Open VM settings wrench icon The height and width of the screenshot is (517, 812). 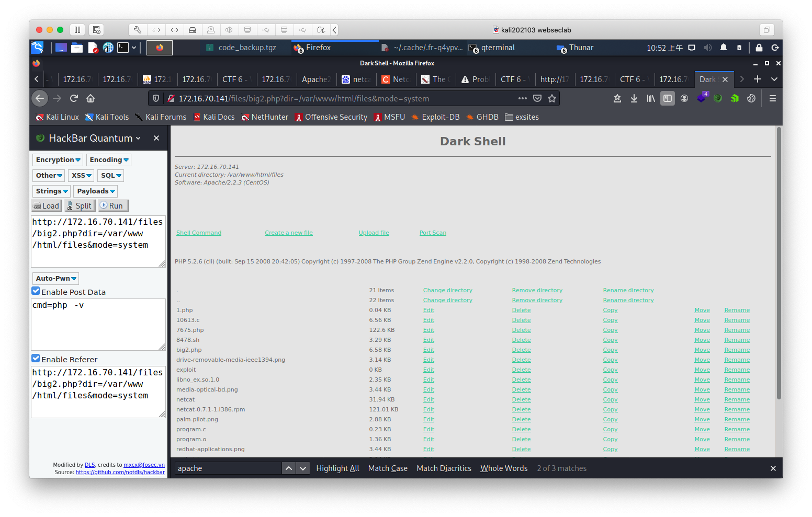(138, 30)
